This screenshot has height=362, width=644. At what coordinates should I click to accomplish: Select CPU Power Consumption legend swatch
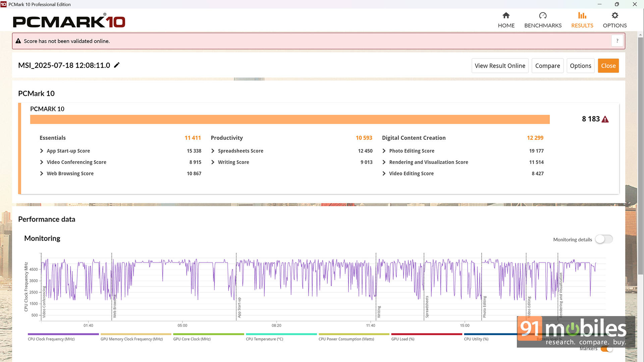[x=354, y=334]
